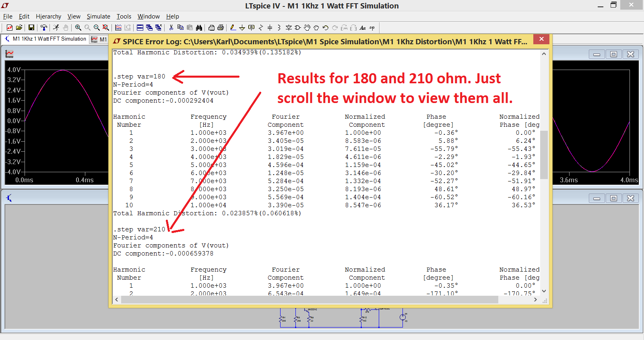Image resolution: width=644 pixels, height=340 pixels.
Task: Place a Ground symbol tool
Action: (242, 28)
